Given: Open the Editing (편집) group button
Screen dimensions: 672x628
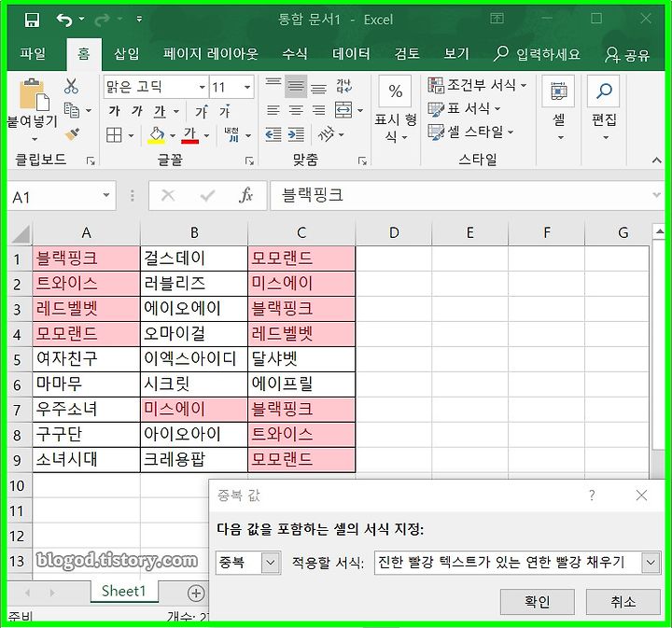Looking at the screenshot, I should tap(604, 110).
